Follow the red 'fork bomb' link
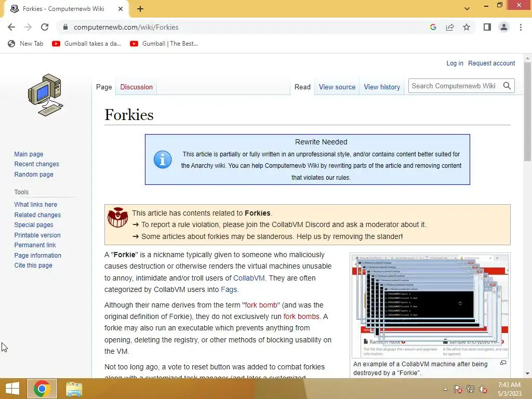The height and width of the screenshot is (399, 532). (261, 305)
